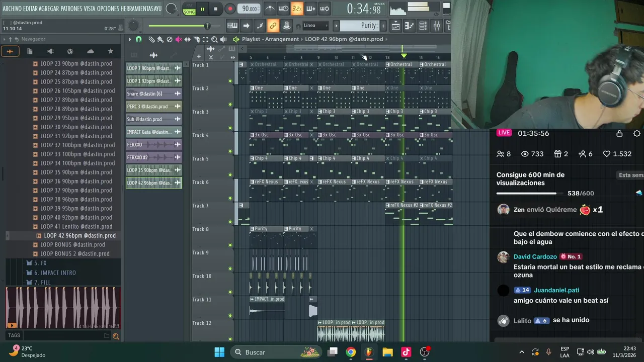644x362 pixels.
Task: Open the browser all tab waveform icon
Action: point(10,51)
